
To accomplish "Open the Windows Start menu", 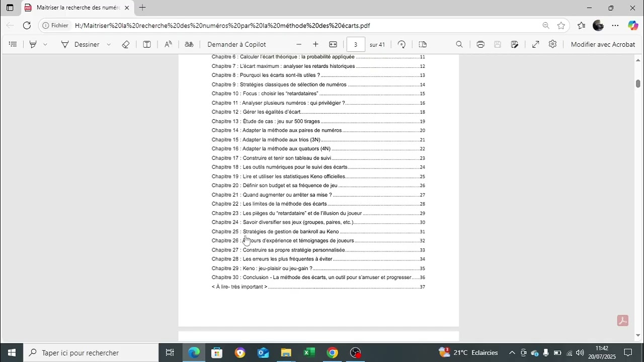I will click(x=12, y=352).
